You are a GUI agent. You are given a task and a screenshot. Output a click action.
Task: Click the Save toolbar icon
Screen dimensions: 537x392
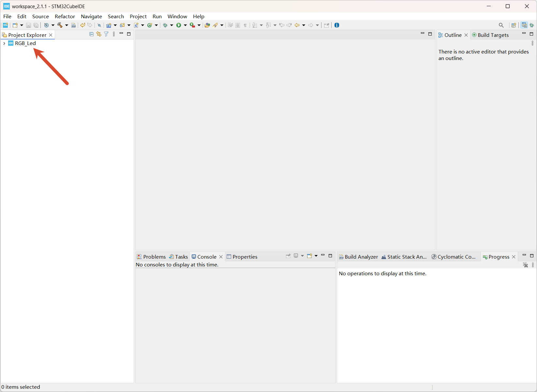(28, 25)
